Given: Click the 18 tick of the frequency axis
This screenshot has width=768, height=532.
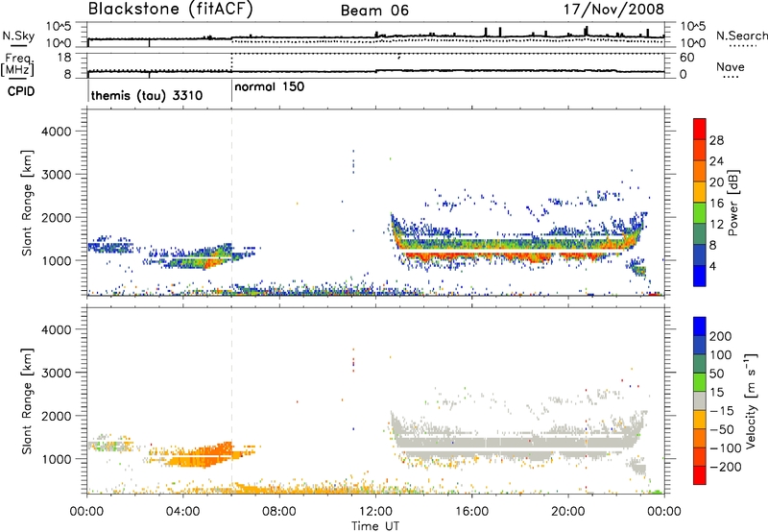Looking at the screenshot, I should (64, 58).
